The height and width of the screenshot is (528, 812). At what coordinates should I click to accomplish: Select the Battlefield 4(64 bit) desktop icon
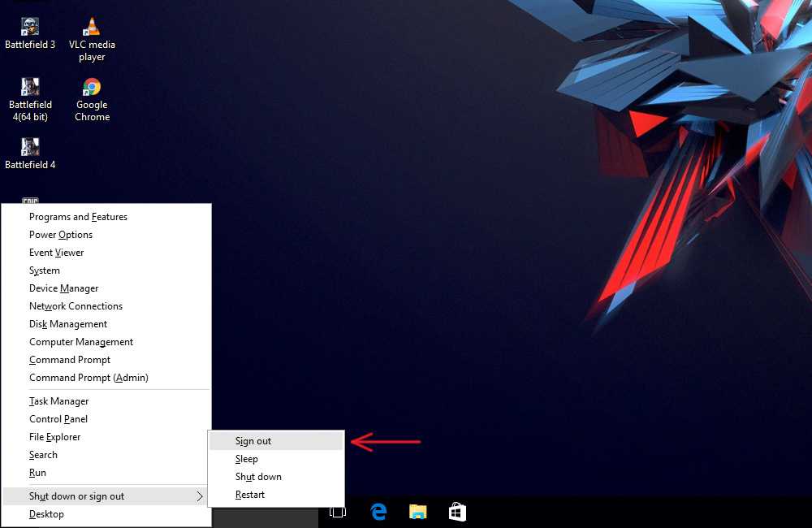[30, 99]
